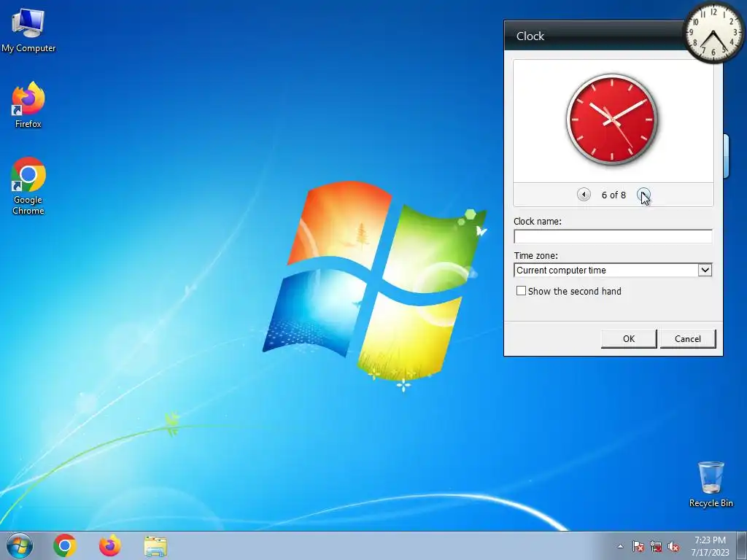
Task: Click the 'Clock name:' label
Action: pos(538,221)
